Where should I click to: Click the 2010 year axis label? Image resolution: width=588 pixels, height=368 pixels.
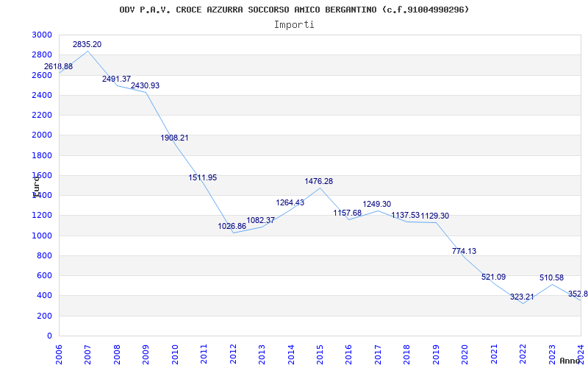point(175,354)
